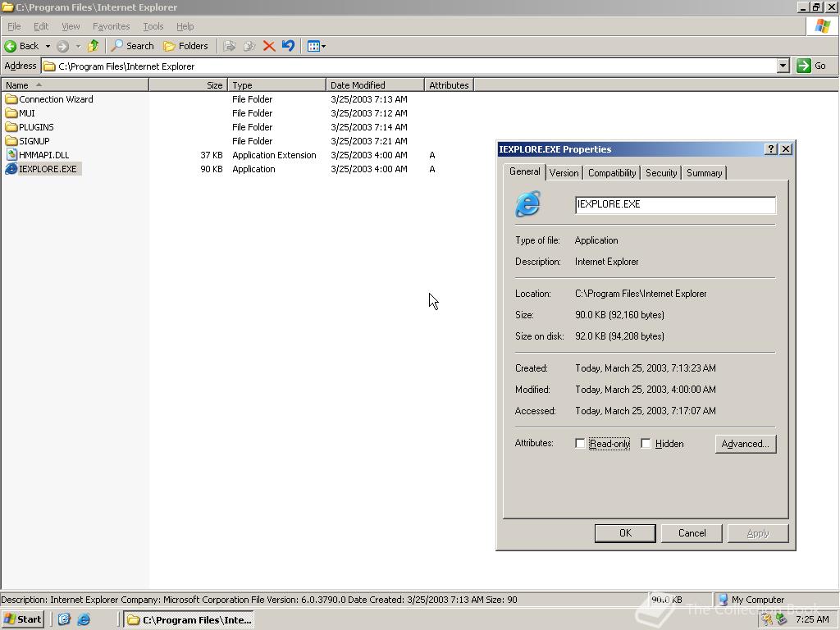The width and height of the screenshot is (840, 630).
Task: Click the Application Extension type cell
Action: coord(274,155)
